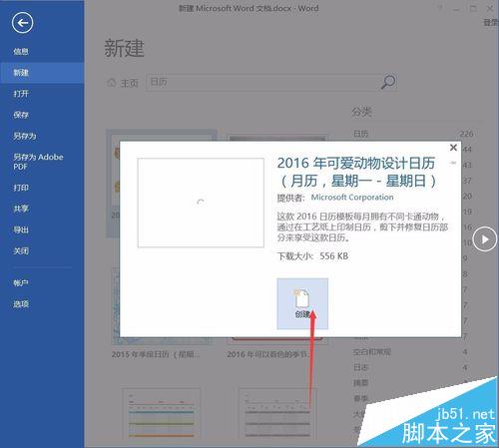The image size is (499, 448).
Task: Click the back arrow circle icon
Action: (x=22, y=23)
